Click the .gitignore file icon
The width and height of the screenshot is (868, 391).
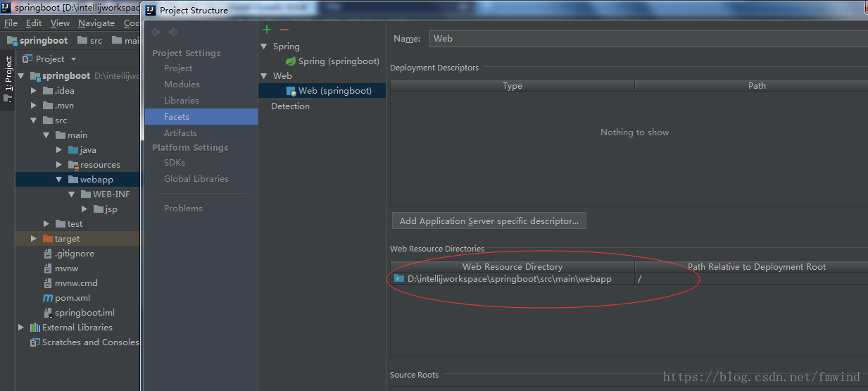coord(48,254)
